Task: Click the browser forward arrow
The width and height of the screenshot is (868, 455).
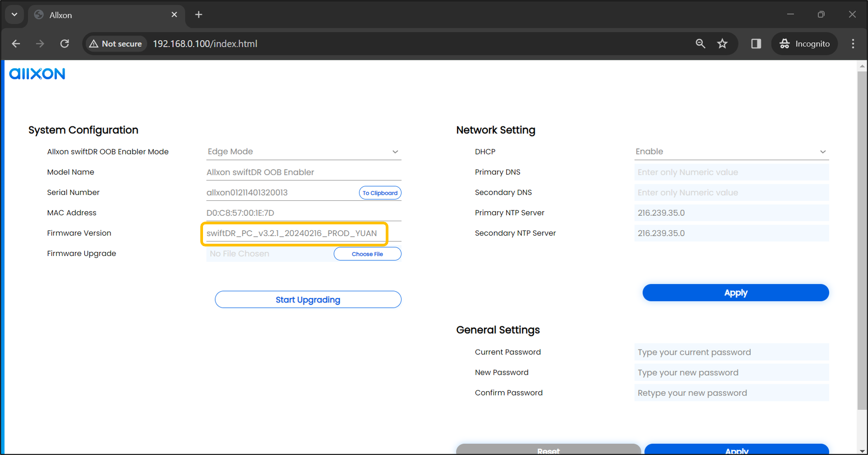Action: [40, 44]
